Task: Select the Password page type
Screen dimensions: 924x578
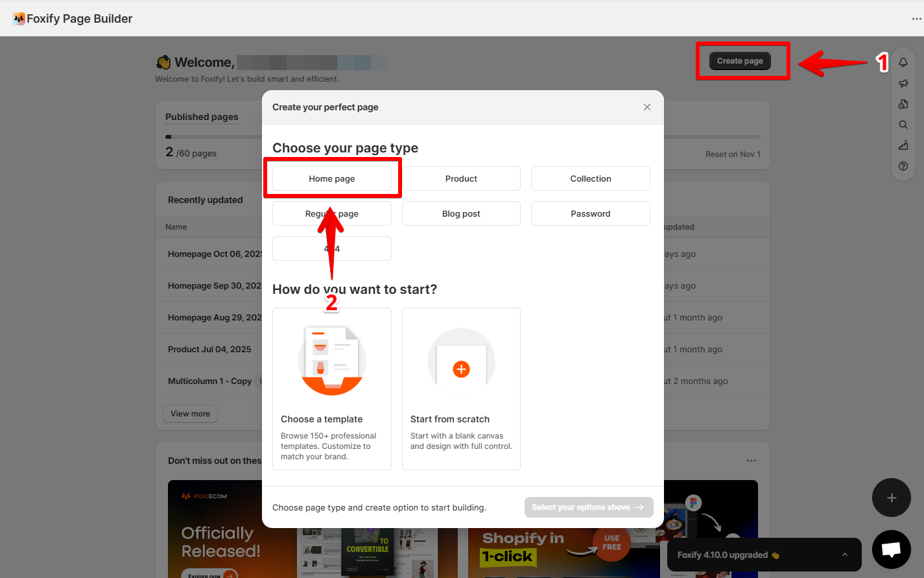Action: point(591,213)
